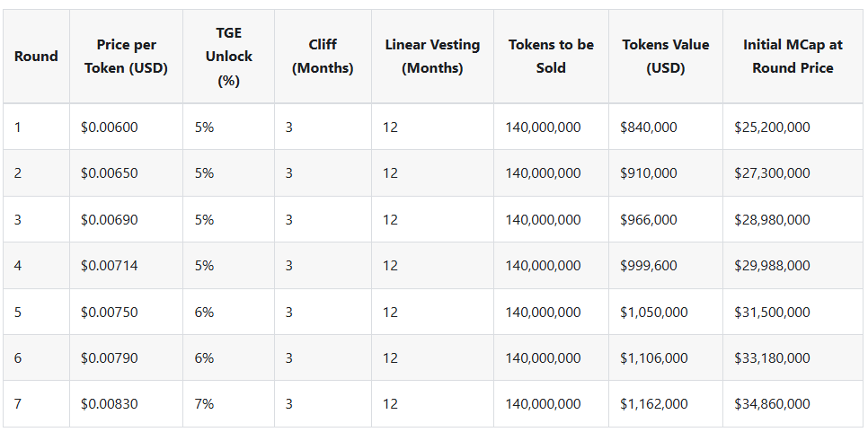Select the $910,000 tokens value cell
868x432 pixels.
648,173
